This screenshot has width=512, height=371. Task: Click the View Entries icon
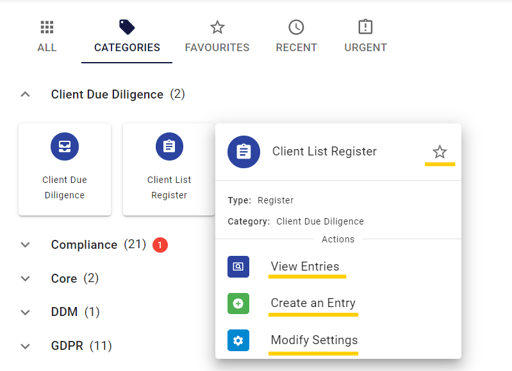point(238,267)
